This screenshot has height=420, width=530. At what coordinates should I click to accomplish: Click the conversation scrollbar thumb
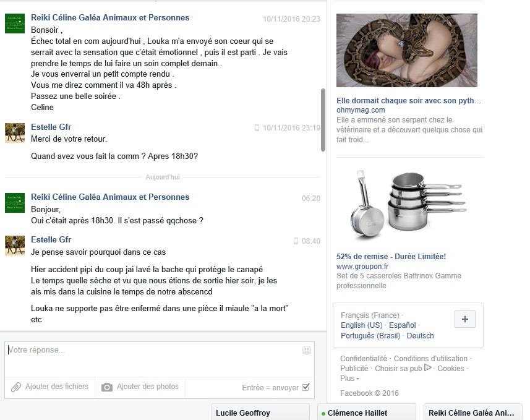pos(323,120)
